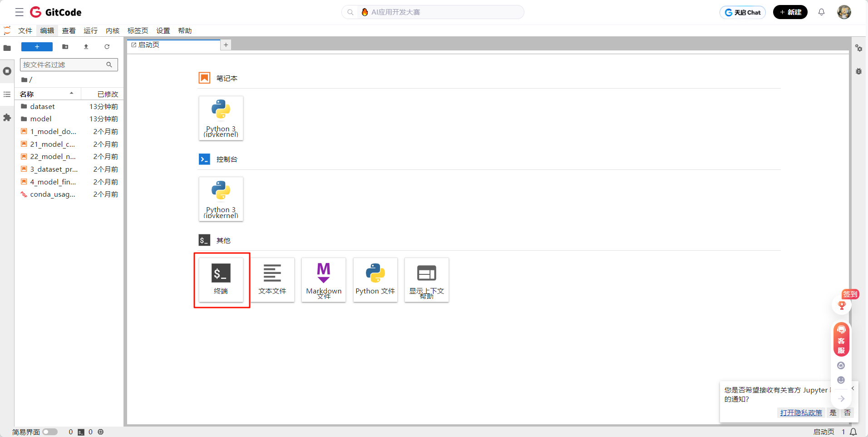This screenshot has height=437, width=868.
Task: Open the dataset folder
Action: (69, 106)
